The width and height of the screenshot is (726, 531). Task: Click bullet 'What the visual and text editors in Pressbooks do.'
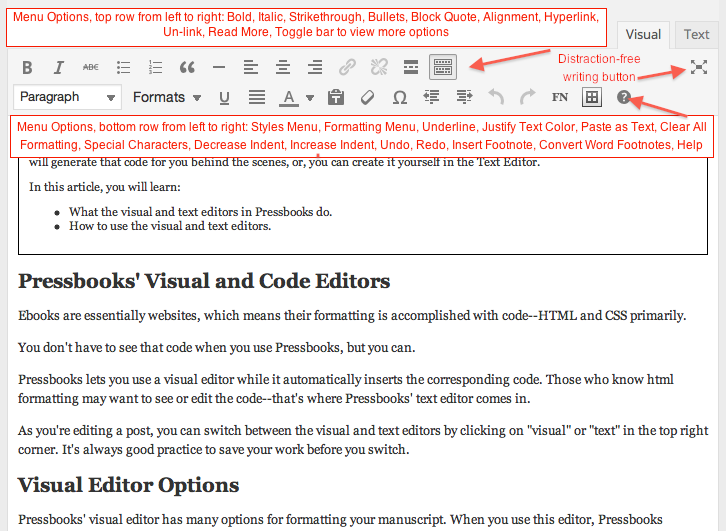tap(200, 212)
